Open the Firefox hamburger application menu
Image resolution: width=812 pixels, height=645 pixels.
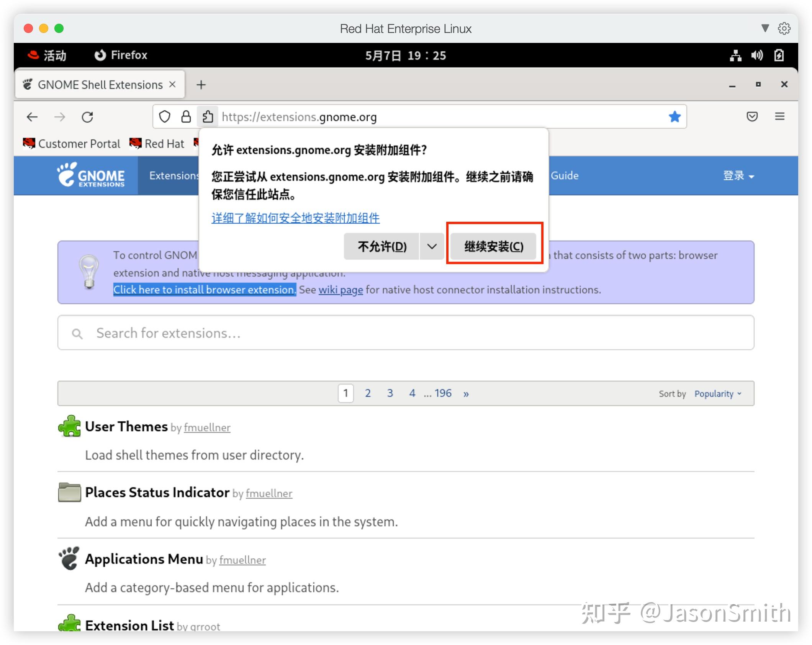(780, 117)
